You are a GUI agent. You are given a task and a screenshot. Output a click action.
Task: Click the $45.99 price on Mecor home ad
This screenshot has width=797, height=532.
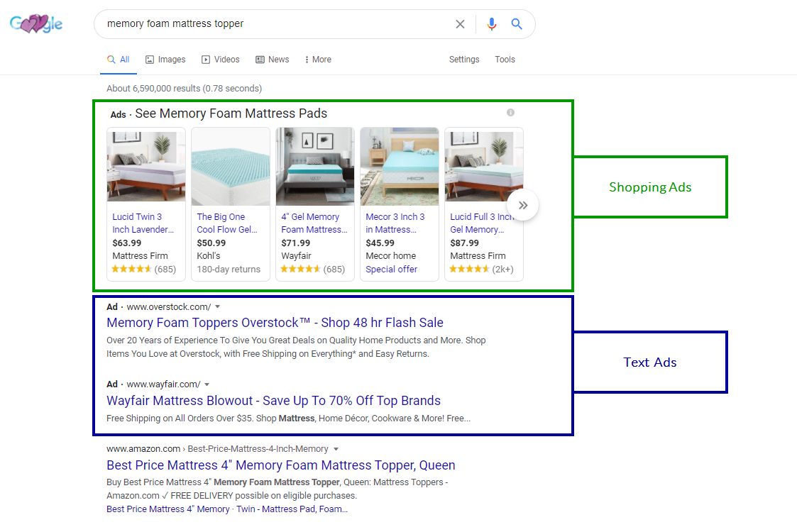point(380,243)
